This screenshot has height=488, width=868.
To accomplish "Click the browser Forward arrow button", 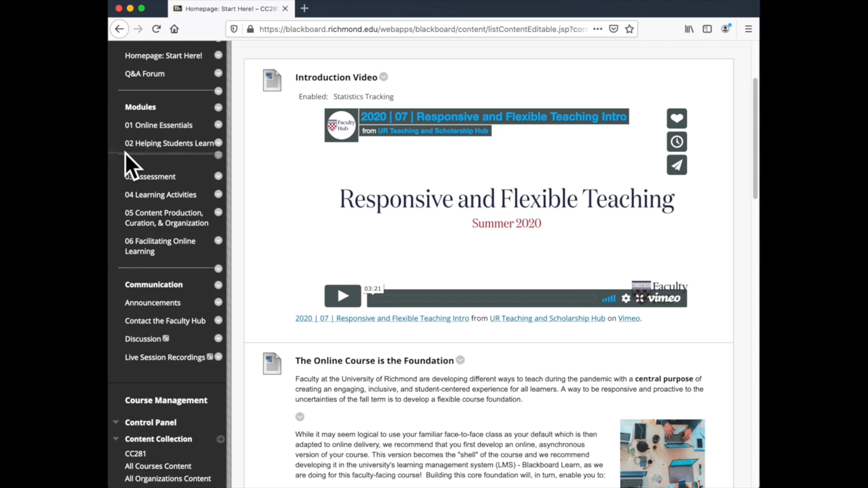I will [138, 29].
